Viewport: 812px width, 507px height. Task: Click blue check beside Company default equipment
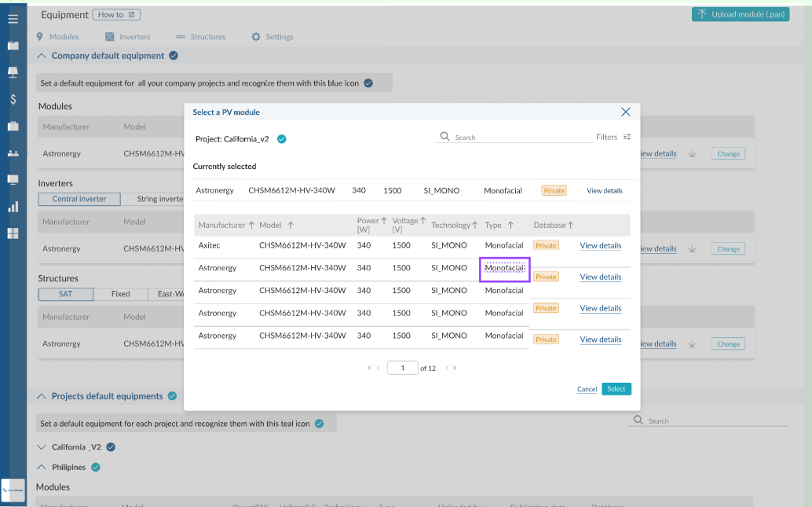174,56
